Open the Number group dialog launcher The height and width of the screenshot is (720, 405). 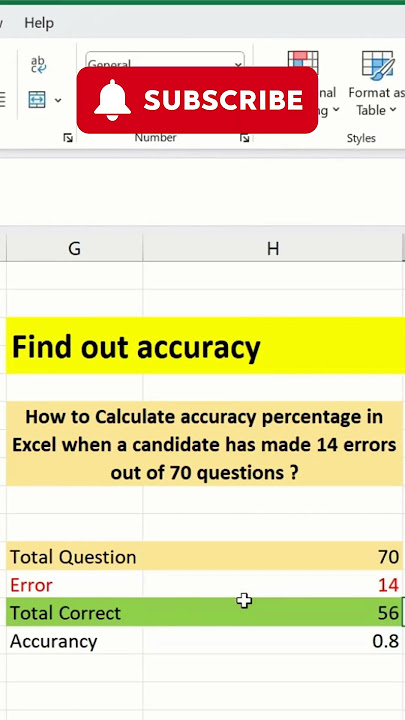tap(245, 138)
